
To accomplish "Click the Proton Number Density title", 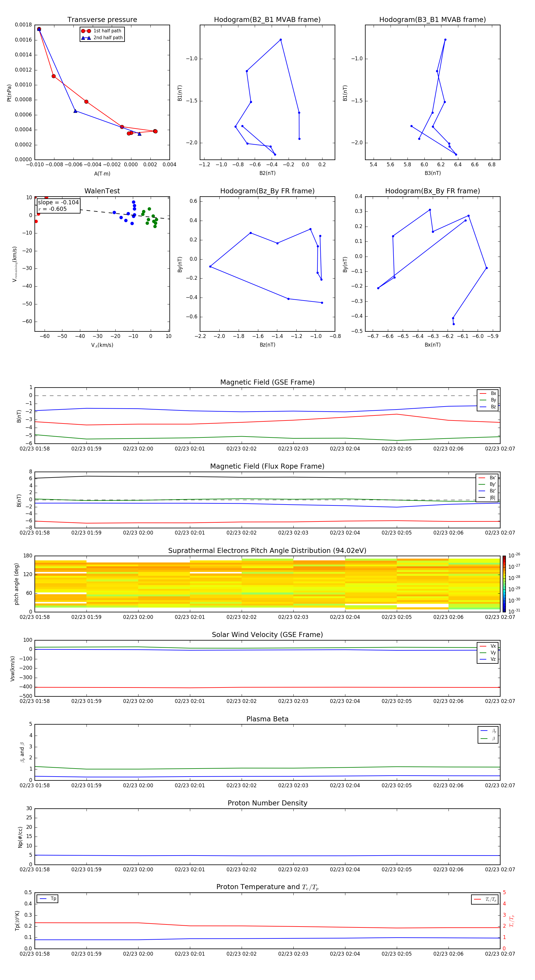I will [267, 803].
